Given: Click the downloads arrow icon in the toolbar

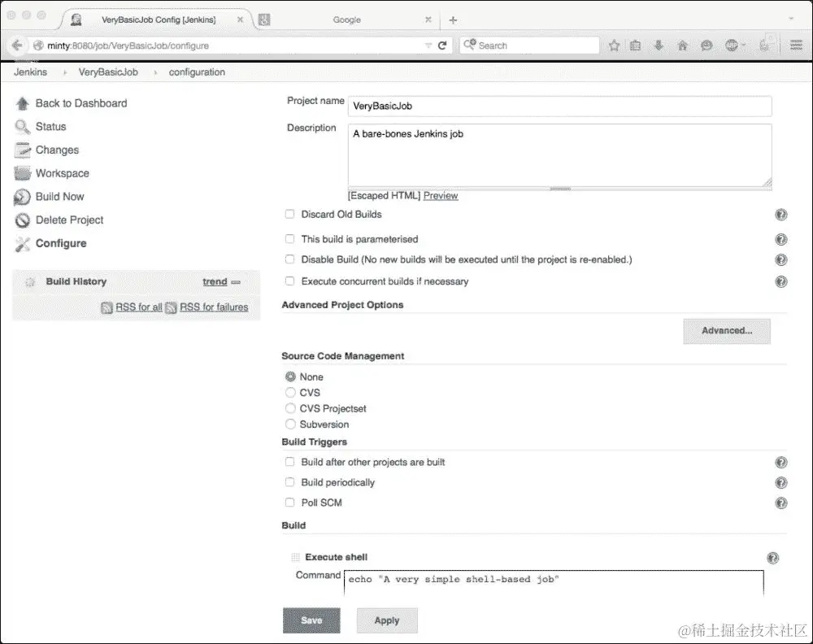Looking at the screenshot, I should [x=659, y=46].
